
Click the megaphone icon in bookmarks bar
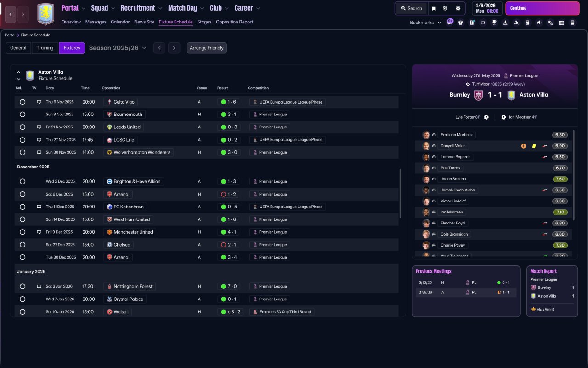pyautogui.click(x=539, y=23)
